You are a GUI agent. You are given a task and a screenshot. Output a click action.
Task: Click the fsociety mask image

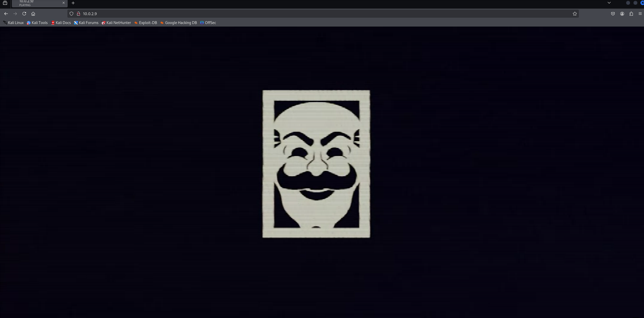coord(316,164)
